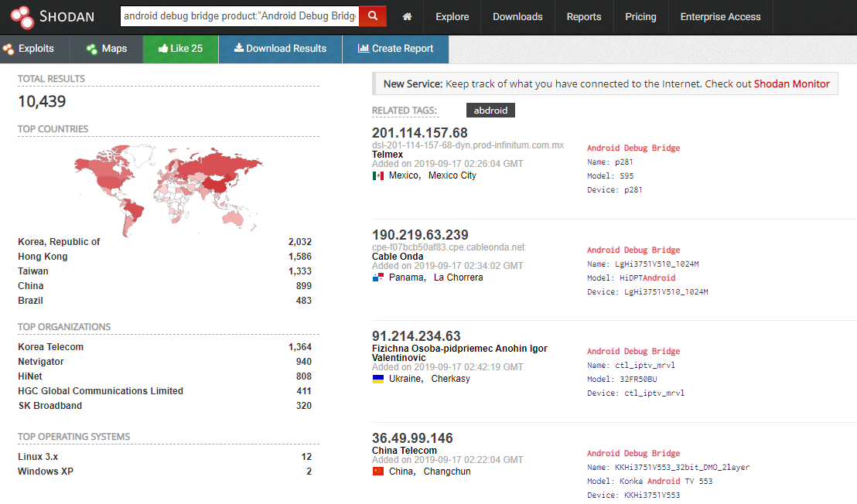Viewport: 857px width, 504px height.
Task: Click Create Report button
Action: tap(396, 49)
